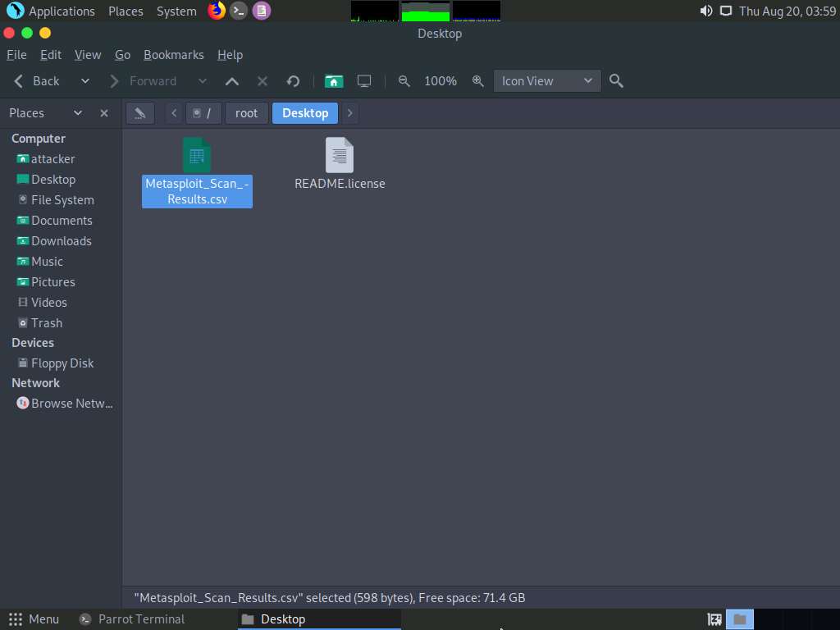
Task: Open the Places panel menu
Action: (x=126, y=11)
